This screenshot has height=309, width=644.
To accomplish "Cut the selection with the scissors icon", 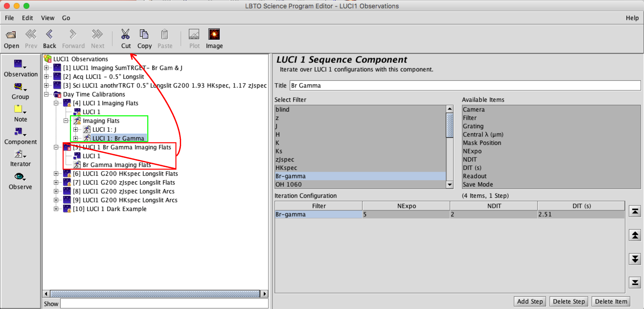I will pos(125,34).
